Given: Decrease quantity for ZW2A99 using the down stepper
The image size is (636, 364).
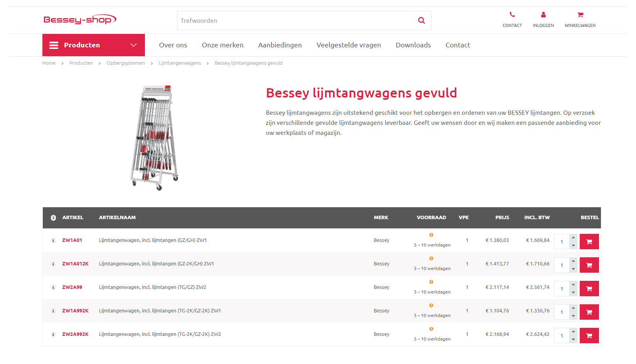Looking at the screenshot, I should pos(574,292).
